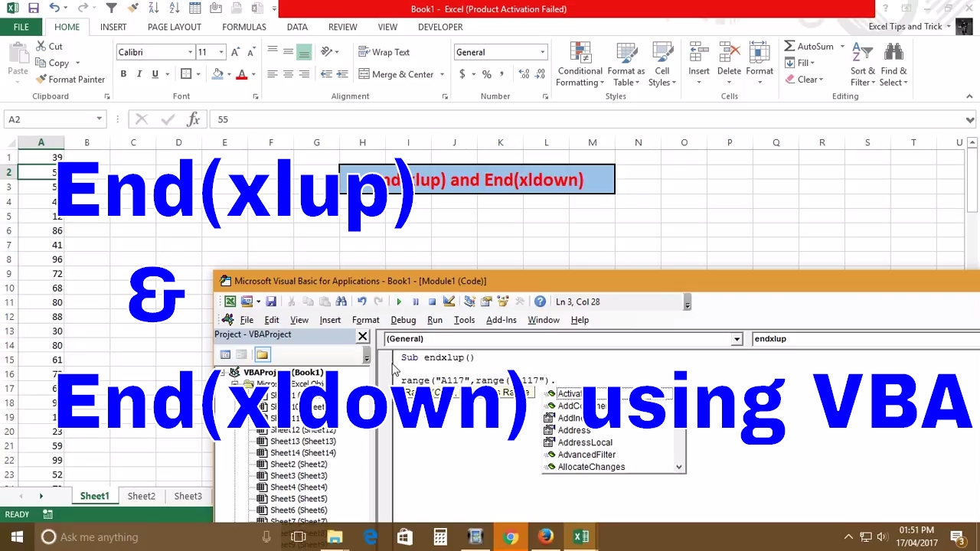Click Object Browser icon in VBA toolbar
The width and height of the screenshot is (980, 551).
point(503,302)
